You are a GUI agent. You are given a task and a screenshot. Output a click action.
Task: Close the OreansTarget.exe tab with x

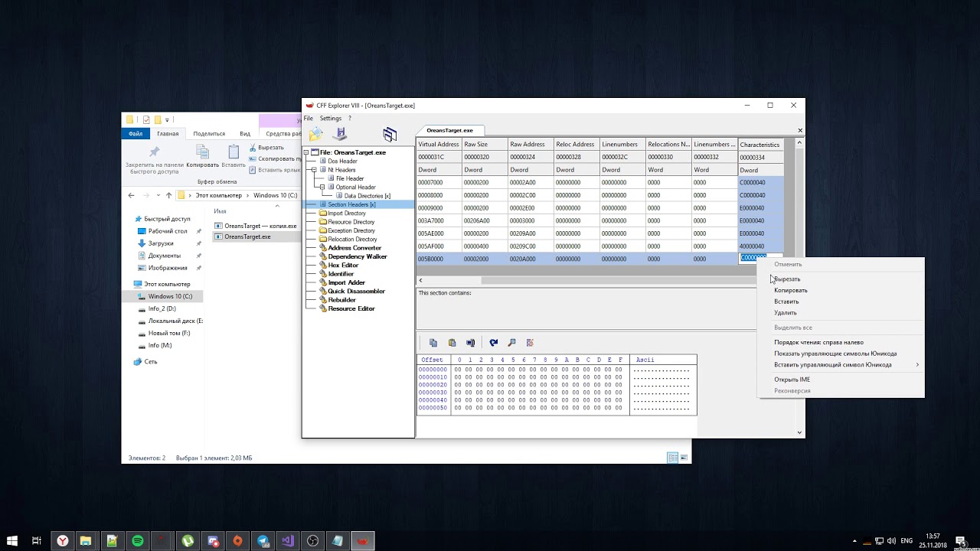(800, 130)
